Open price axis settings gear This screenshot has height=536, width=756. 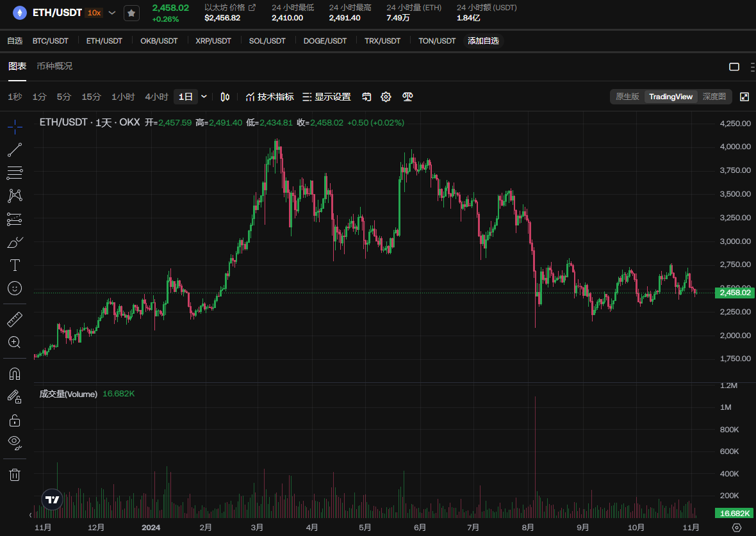click(736, 527)
